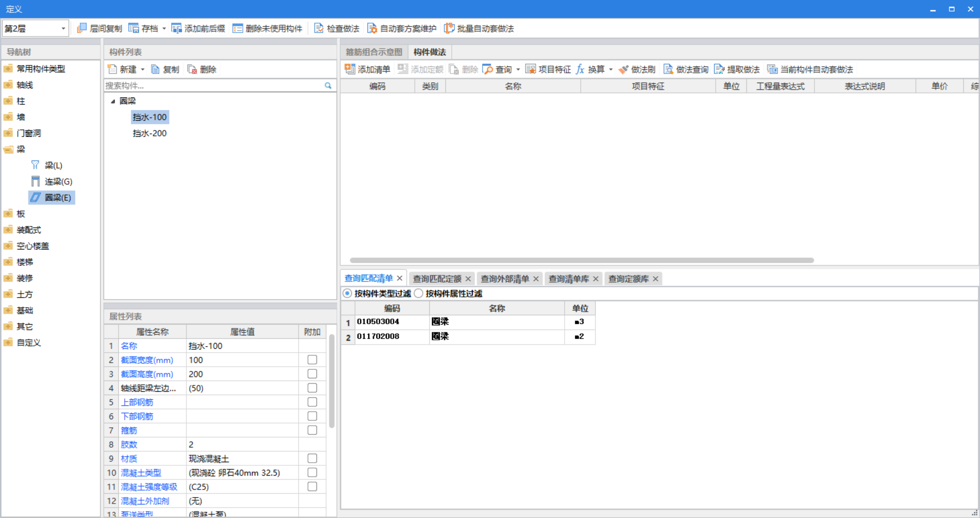The height and width of the screenshot is (518, 980).
Task: Select the 按构件类型过滤 radio button
Action: coord(347,293)
